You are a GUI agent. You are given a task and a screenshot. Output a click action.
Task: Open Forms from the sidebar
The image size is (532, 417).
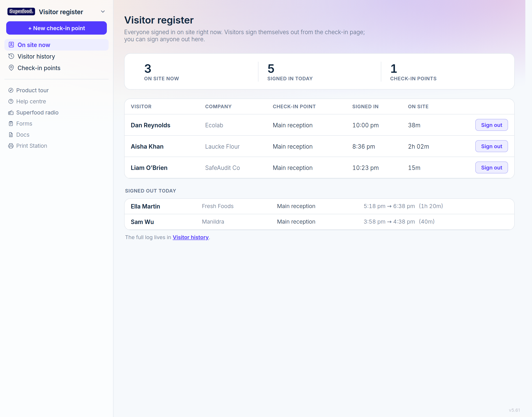[24, 124]
